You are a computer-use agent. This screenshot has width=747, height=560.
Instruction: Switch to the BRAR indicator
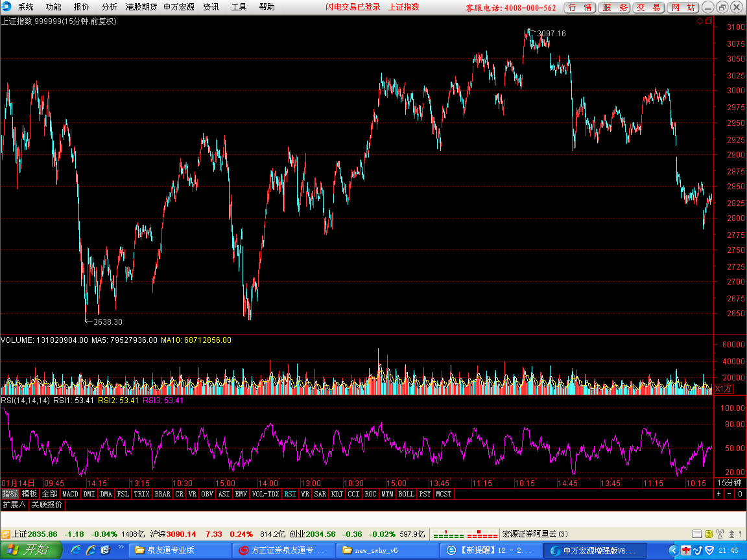pos(163,495)
